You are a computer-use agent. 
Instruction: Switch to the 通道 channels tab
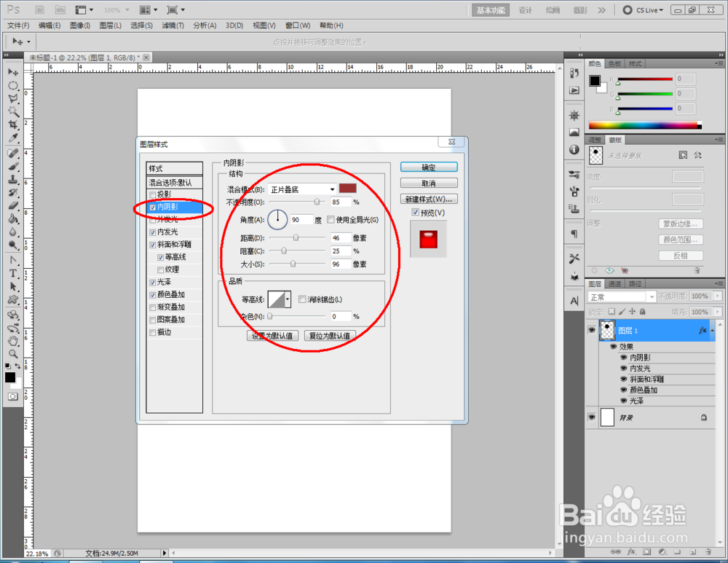[x=614, y=284]
